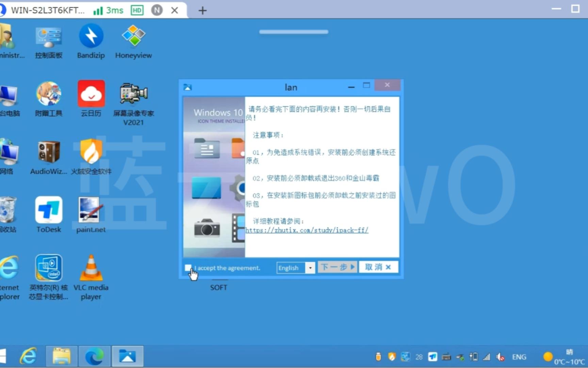The height and width of the screenshot is (368, 588).
Task: Open the Bandizip desktop icon
Action: pos(91,42)
